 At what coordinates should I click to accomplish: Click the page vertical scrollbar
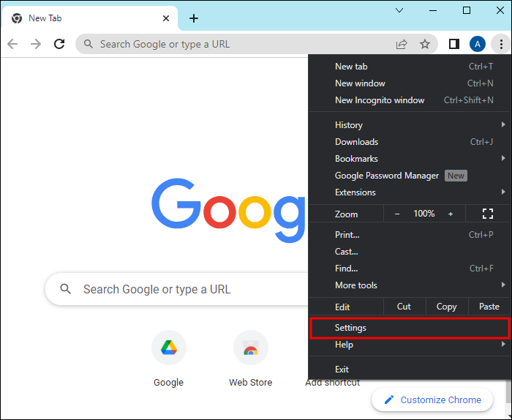508,392
